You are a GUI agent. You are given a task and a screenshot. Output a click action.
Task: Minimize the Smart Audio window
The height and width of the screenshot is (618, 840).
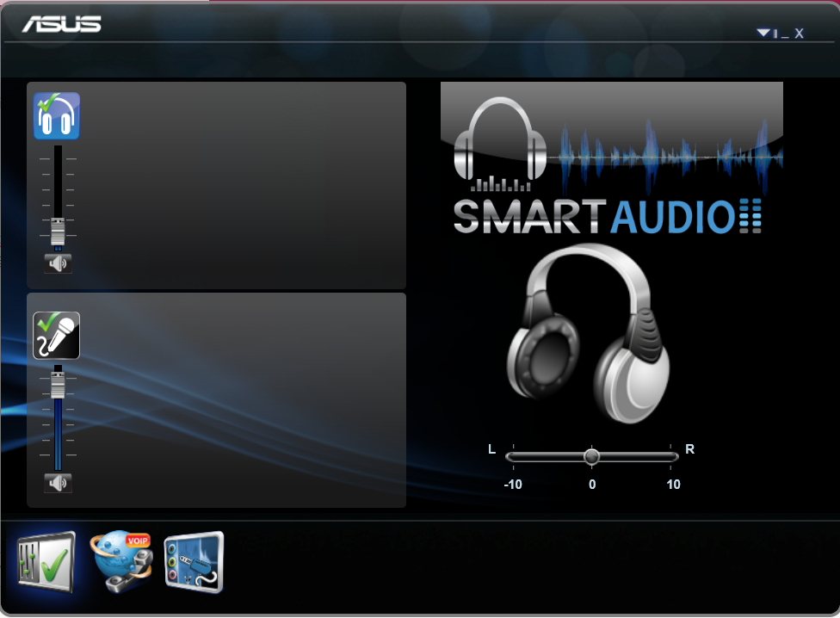(785, 35)
